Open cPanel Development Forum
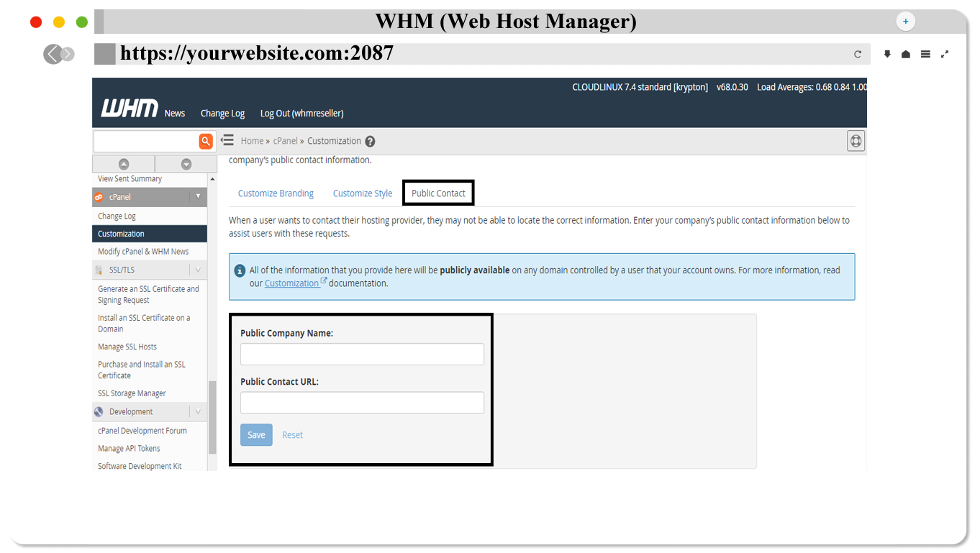Viewport: 980px width, 553px height. point(142,431)
